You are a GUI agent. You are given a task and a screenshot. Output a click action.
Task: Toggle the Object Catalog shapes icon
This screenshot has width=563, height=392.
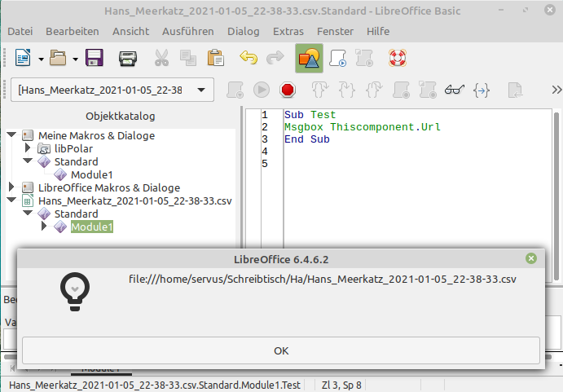pyautogui.click(x=309, y=58)
